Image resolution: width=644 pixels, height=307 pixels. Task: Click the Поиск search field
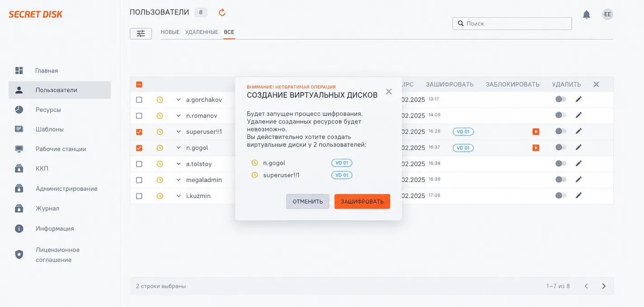pos(512,23)
